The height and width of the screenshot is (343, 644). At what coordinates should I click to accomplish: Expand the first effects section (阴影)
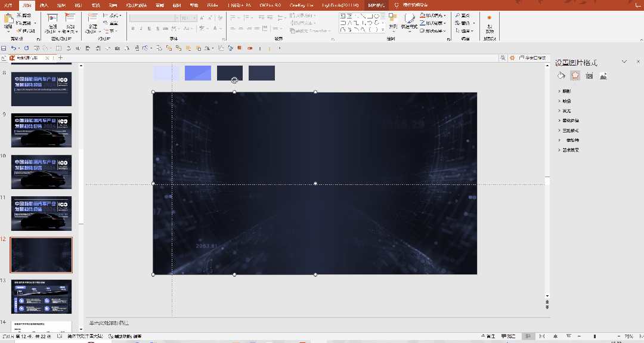(x=565, y=91)
